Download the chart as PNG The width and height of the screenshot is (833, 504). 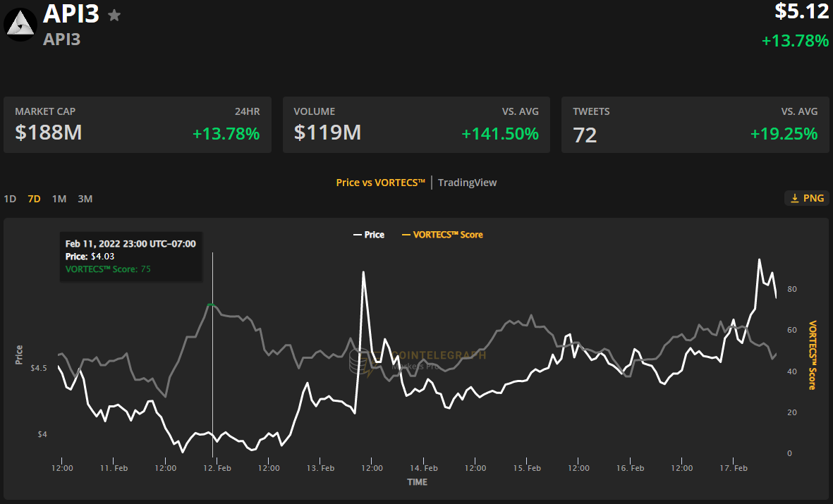tap(806, 198)
